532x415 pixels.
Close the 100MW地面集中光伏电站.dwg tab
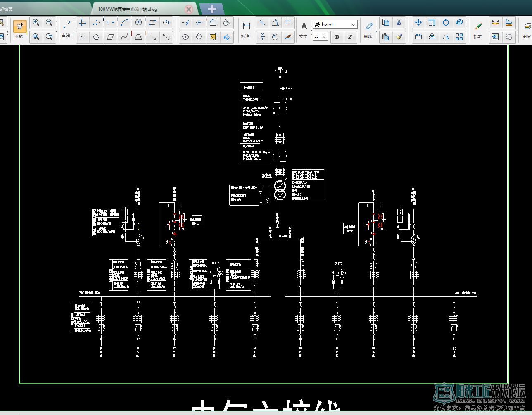coord(189,9)
